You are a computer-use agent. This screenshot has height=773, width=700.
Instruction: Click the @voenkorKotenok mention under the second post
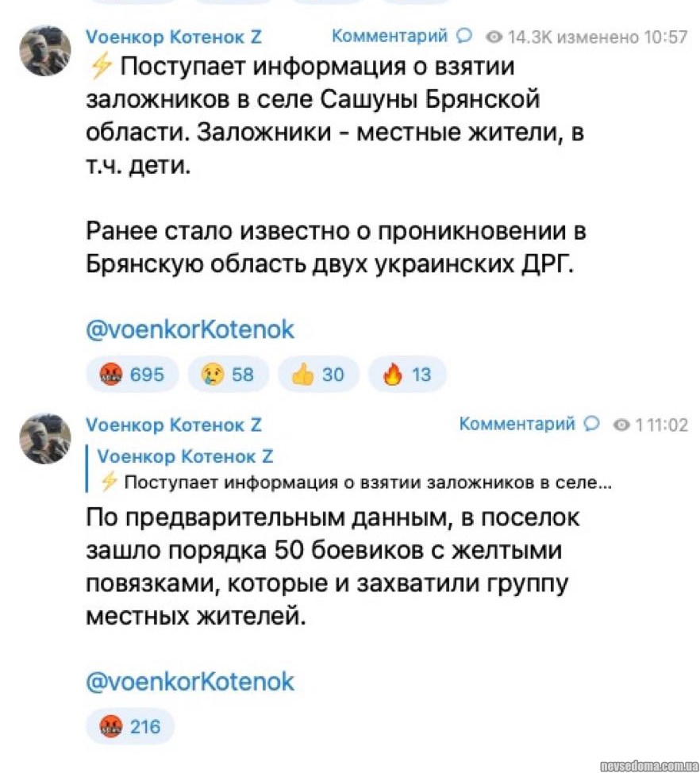pyautogui.click(x=190, y=681)
